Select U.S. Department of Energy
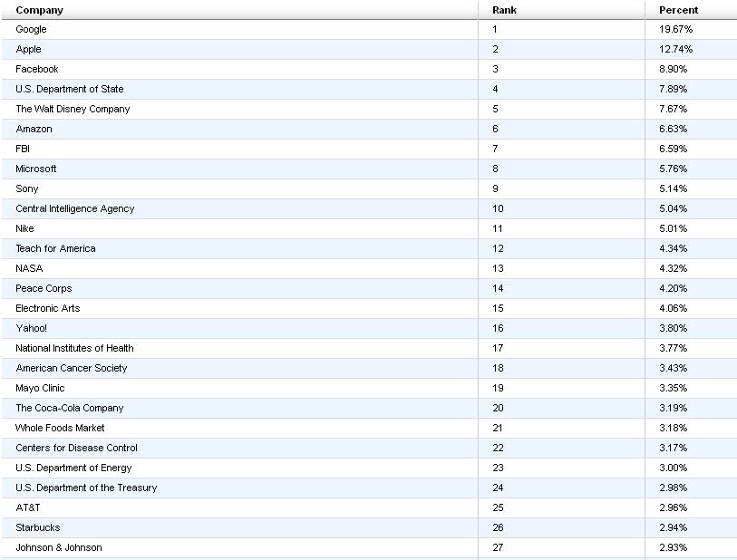Screen dimensions: 737x560 point(73,468)
